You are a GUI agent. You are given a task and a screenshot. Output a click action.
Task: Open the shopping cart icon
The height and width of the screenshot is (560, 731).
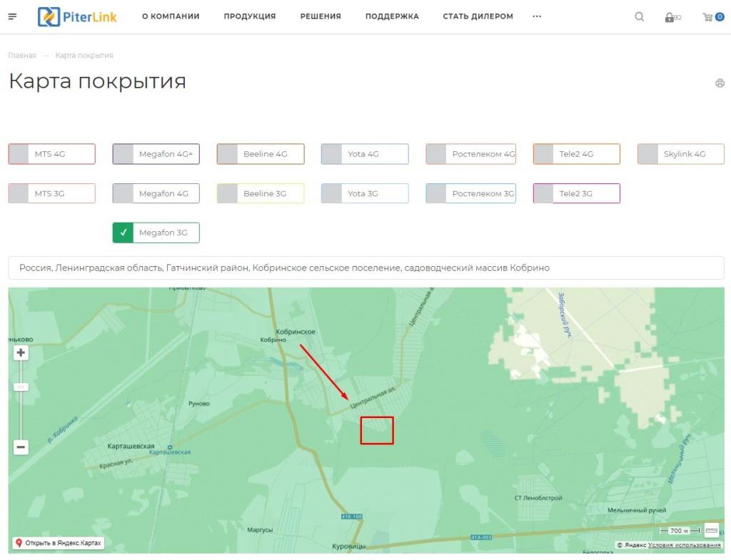click(713, 17)
